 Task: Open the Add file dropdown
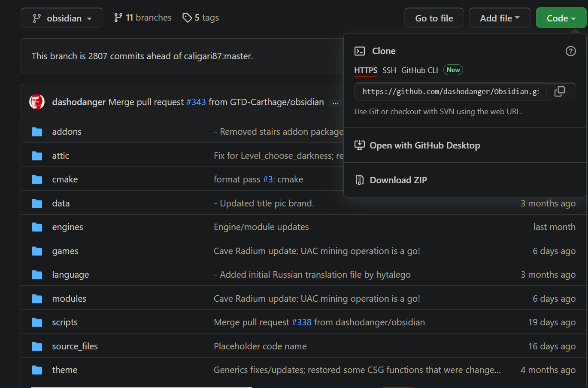click(500, 18)
